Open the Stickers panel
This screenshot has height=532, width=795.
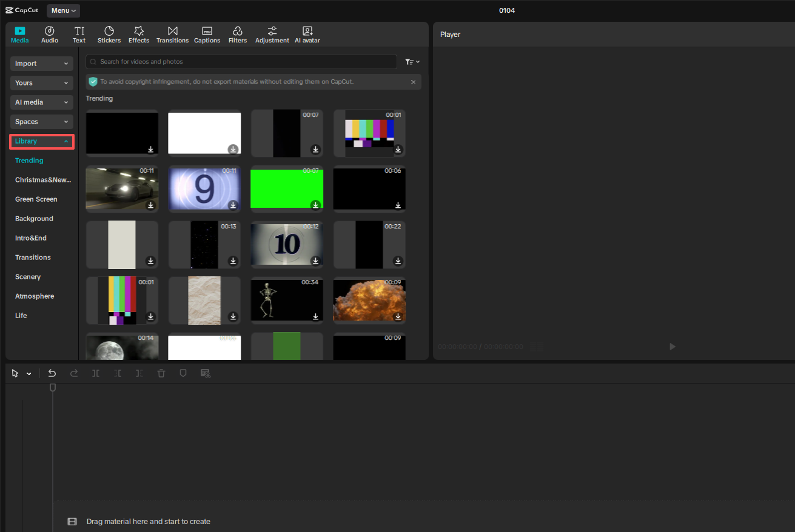point(109,34)
